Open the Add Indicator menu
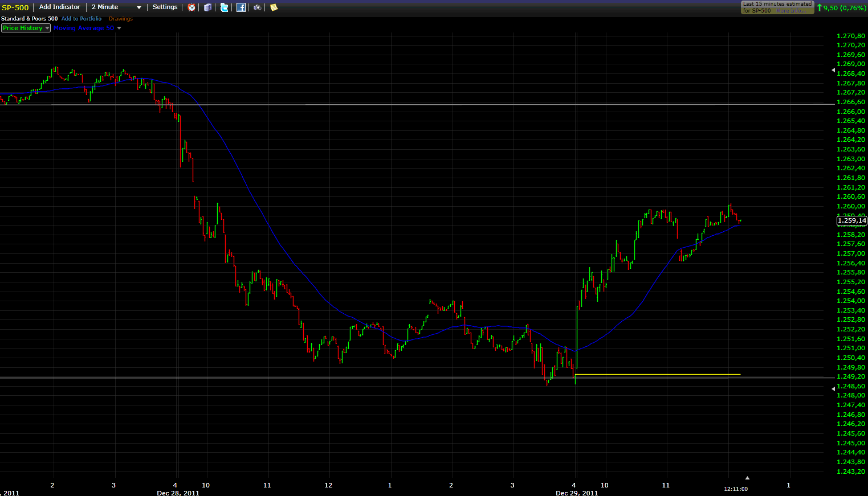This screenshot has width=868, height=496. 59,7
